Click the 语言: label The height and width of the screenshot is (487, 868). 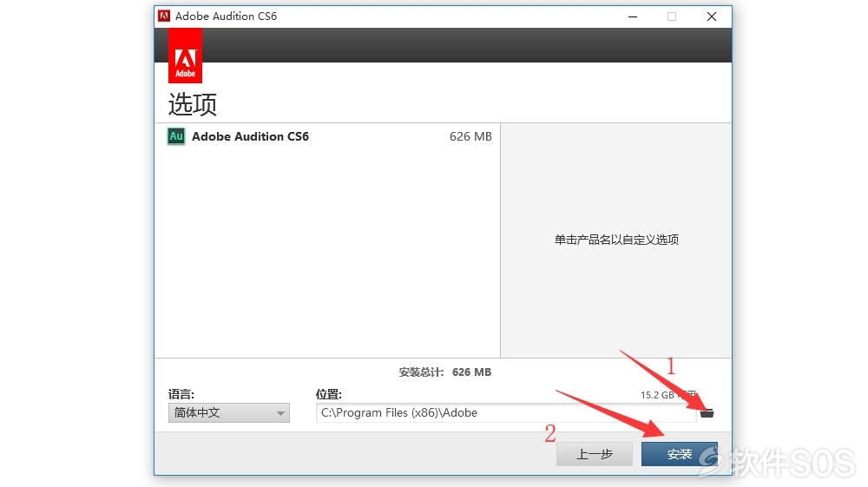pyautogui.click(x=181, y=394)
